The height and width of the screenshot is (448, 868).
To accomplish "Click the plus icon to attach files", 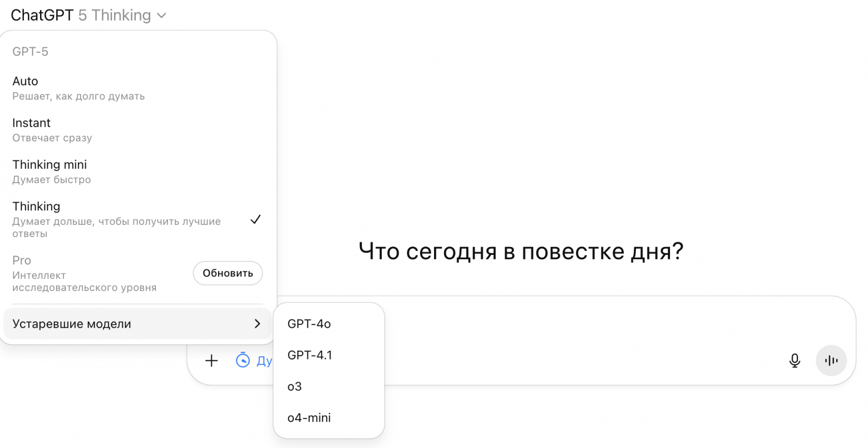I will pyautogui.click(x=211, y=361).
